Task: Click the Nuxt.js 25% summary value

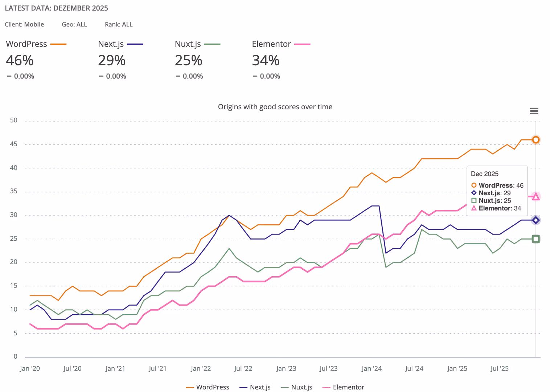Action: pos(189,60)
